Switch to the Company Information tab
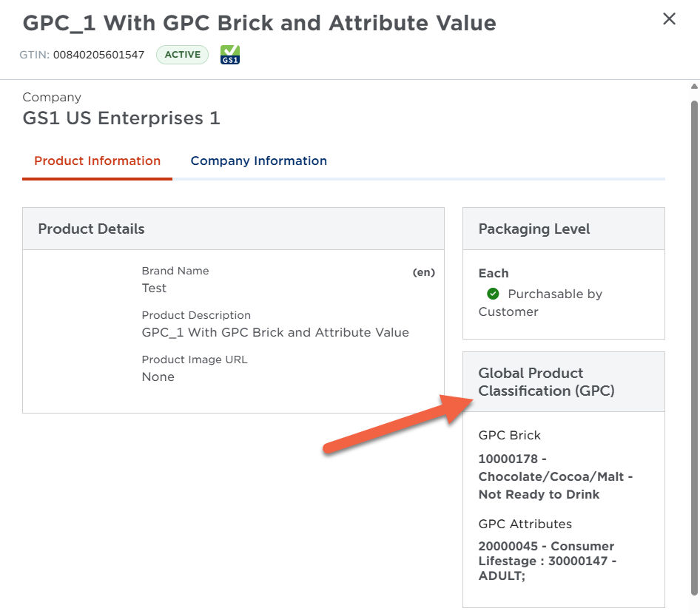This screenshot has height=614, width=700. (258, 161)
